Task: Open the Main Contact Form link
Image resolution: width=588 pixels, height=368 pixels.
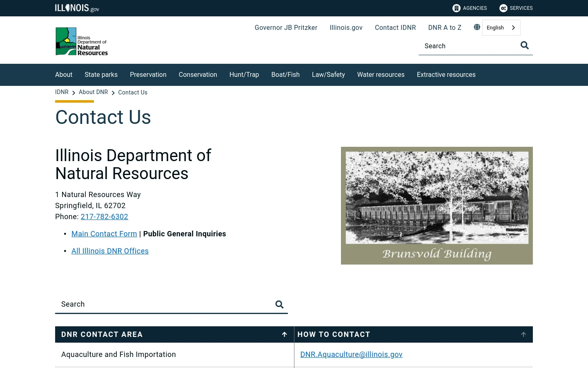Action: coord(104,234)
